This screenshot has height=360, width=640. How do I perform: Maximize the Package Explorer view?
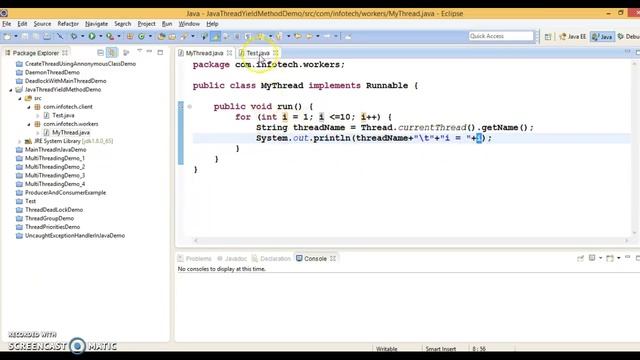160,52
